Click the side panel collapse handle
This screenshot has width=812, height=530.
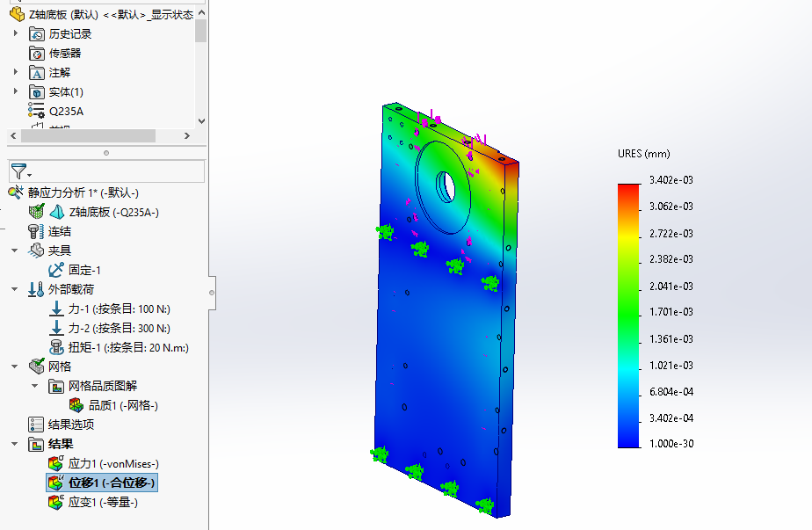point(212,293)
